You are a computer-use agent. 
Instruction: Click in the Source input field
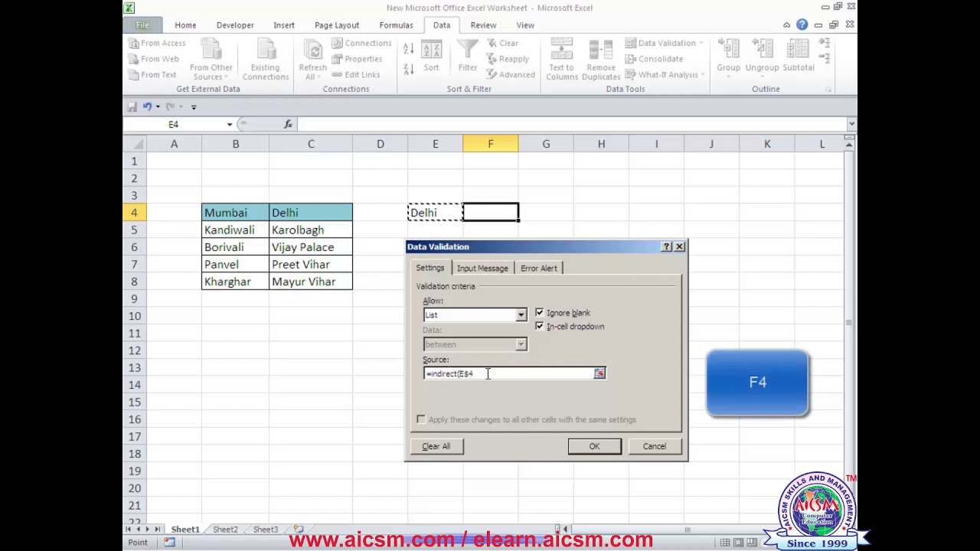tap(508, 373)
